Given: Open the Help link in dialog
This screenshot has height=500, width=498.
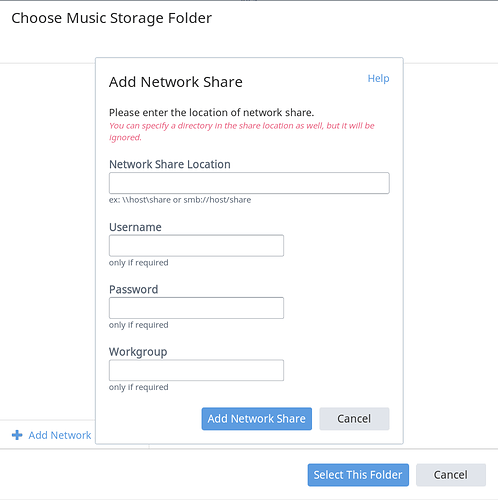Looking at the screenshot, I should click(x=378, y=78).
